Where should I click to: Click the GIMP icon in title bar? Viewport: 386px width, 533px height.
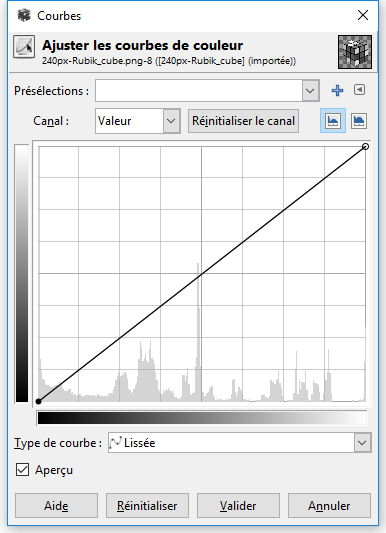click(x=24, y=15)
